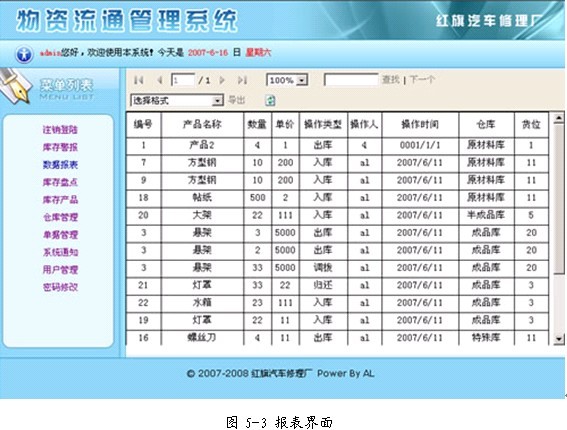Open the 仓库管理 menu link

click(x=60, y=217)
